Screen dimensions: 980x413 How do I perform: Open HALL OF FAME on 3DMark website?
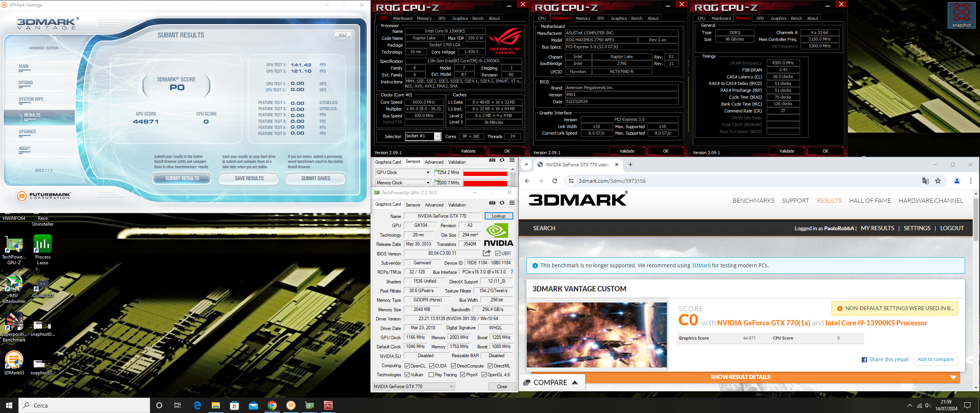click(870, 200)
